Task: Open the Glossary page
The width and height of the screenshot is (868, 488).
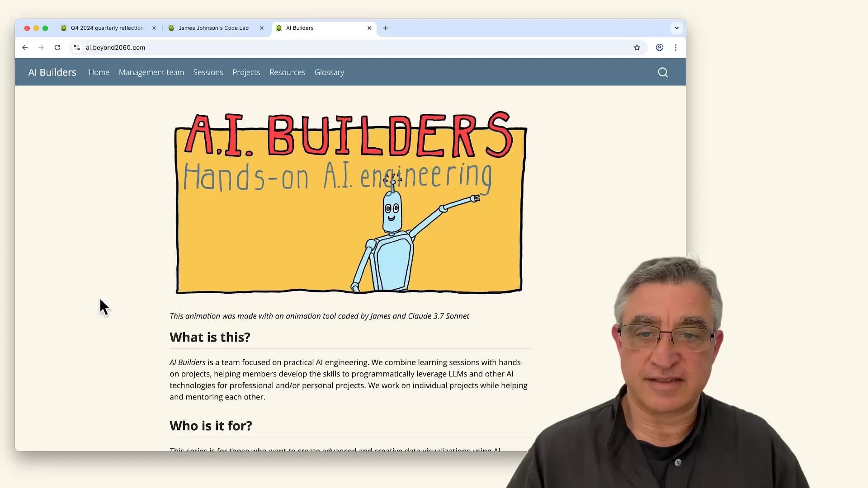Action: pos(329,72)
